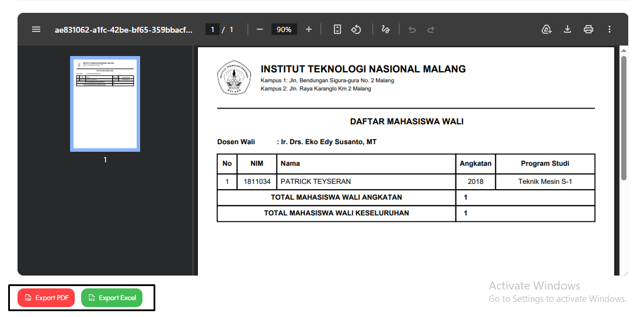644x317 pixels.
Task: Click the zoom in plus icon
Action: tap(309, 29)
